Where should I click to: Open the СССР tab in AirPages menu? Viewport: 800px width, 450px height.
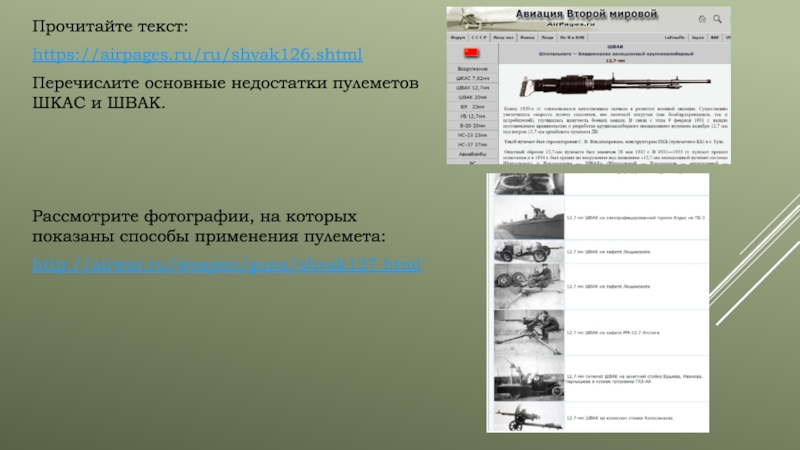[479, 37]
